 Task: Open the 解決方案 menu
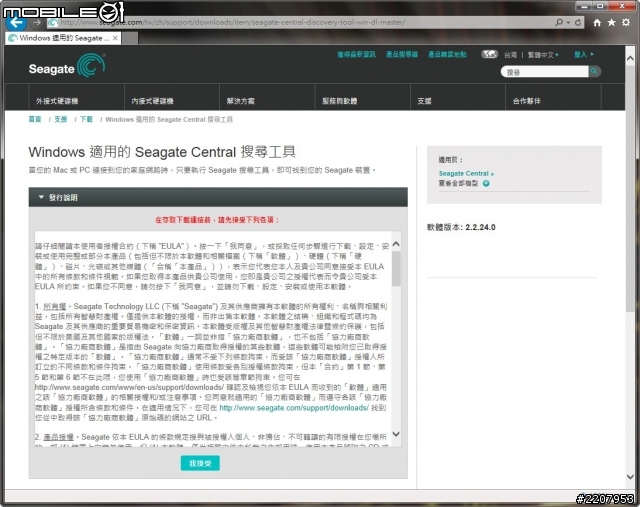pyautogui.click(x=240, y=101)
